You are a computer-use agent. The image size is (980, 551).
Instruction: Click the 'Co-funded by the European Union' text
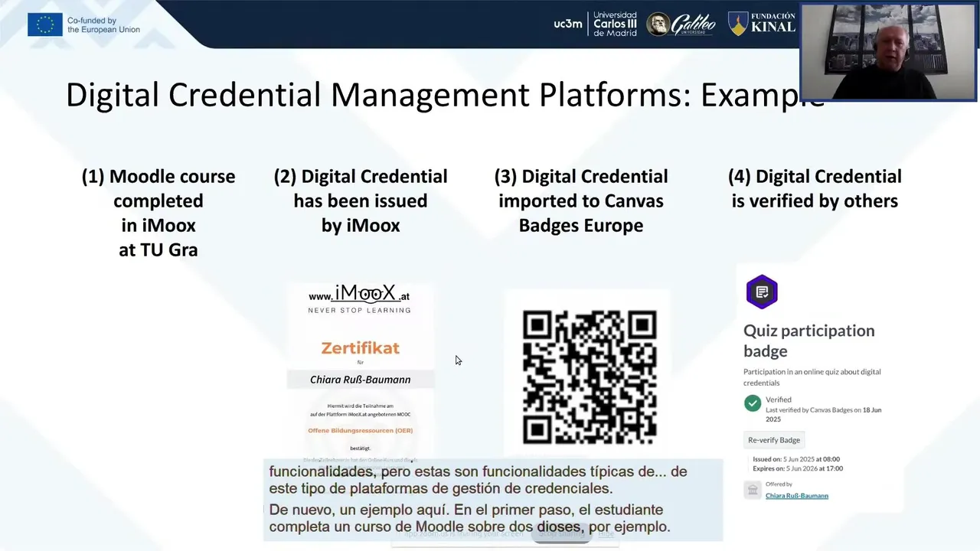(103, 25)
